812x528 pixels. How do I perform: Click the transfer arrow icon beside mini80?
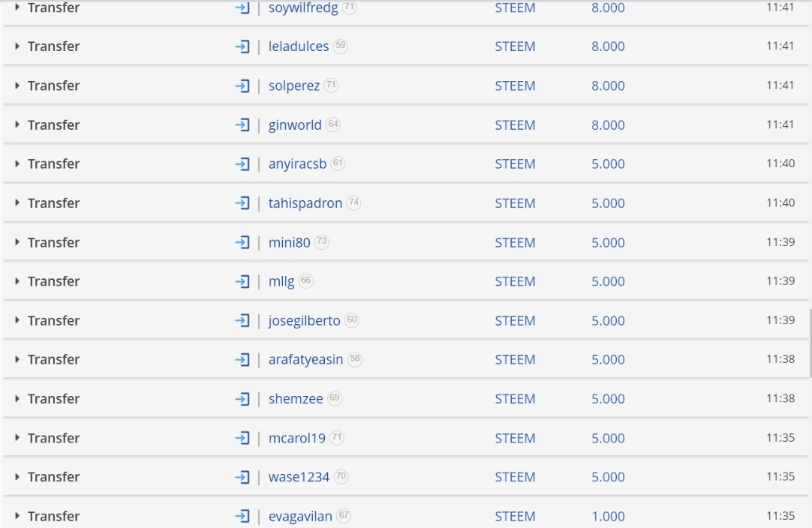click(x=242, y=243)
